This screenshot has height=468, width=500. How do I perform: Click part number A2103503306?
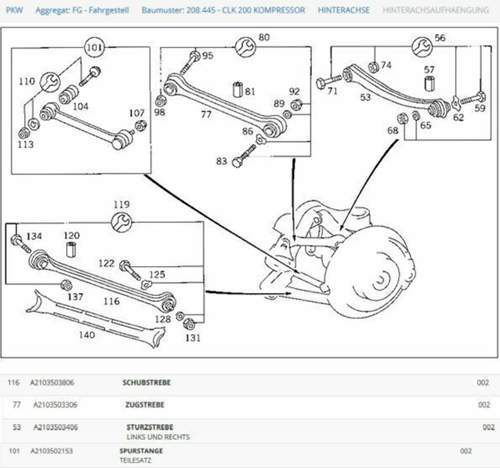click(55, 405)
